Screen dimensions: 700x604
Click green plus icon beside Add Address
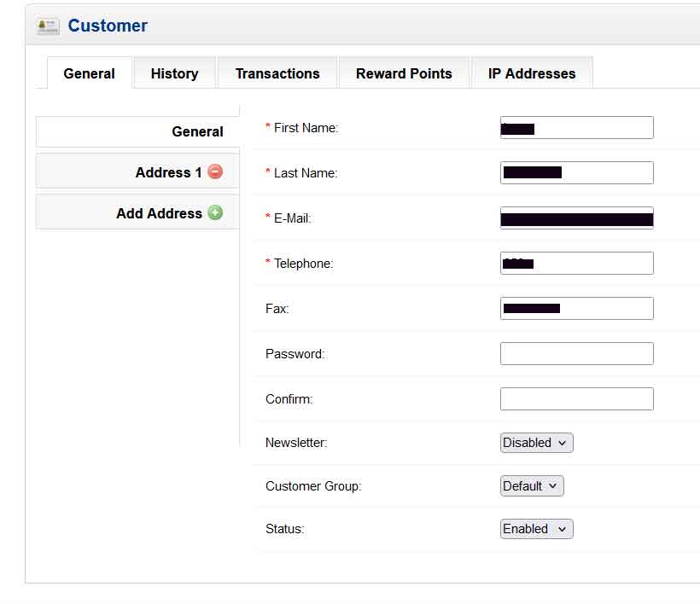click(x=215, y=212)
